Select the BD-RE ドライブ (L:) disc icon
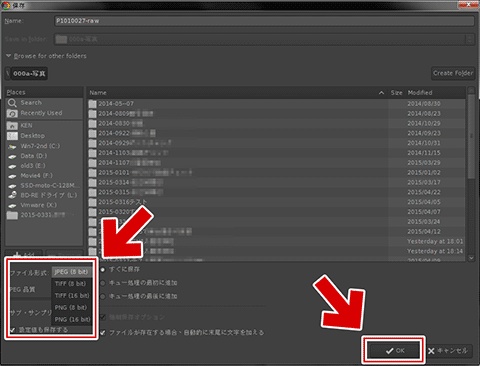480x366 pixels. [12, 195]
